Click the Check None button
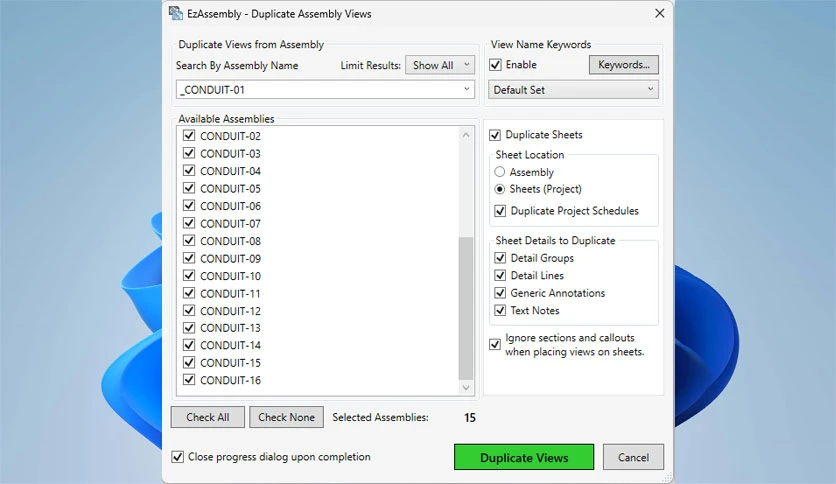The image size is (836, 484). (x=286, y=417)
